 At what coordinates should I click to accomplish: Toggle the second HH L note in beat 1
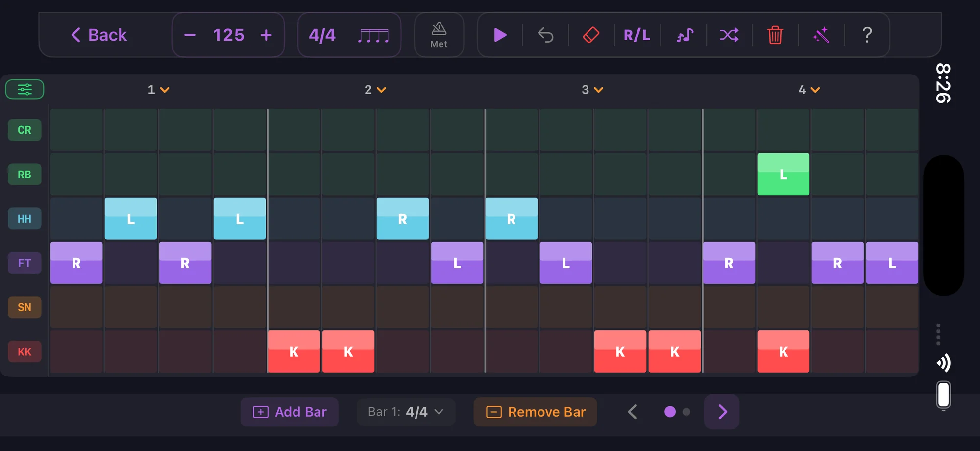240,219
